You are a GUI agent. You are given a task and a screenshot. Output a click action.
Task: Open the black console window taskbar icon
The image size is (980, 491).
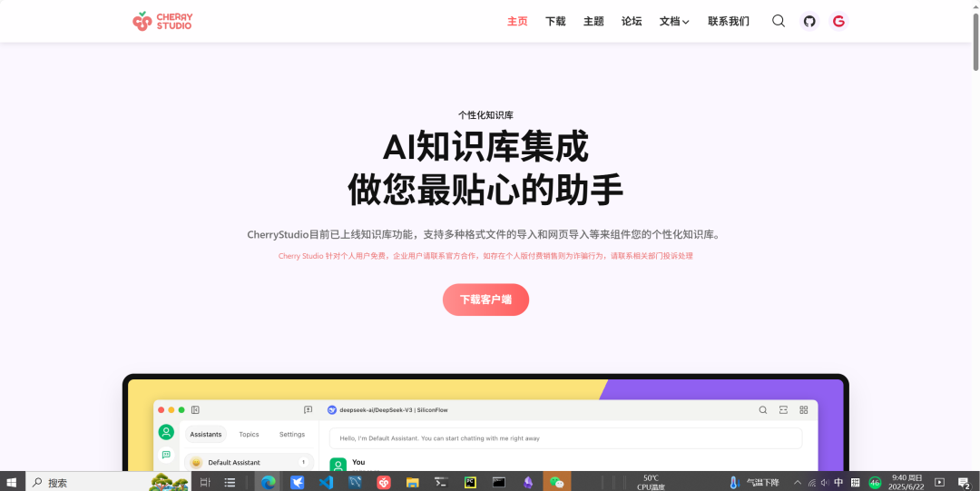pos(499,482)
